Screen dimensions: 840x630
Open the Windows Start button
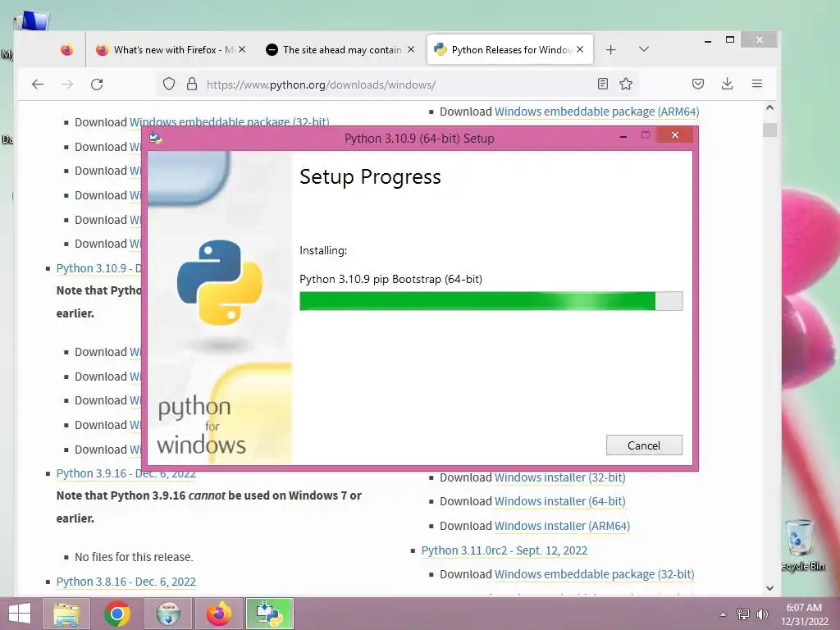(20, 614)
